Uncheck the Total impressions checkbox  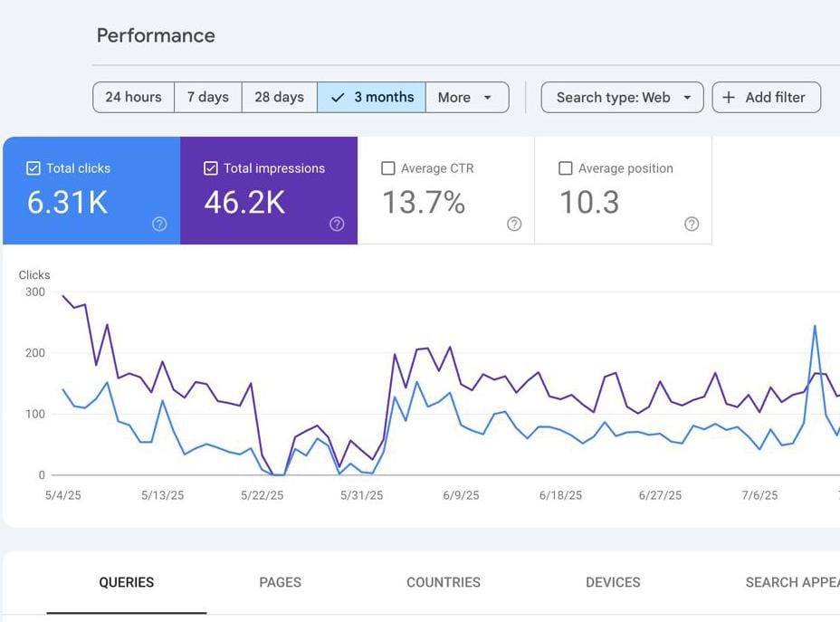coord(211,168)
